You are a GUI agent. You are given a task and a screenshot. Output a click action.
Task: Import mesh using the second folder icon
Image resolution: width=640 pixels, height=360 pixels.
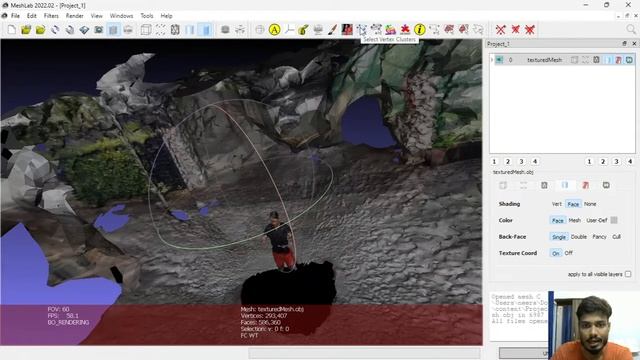pyautogui.click(x=40, y=29)
